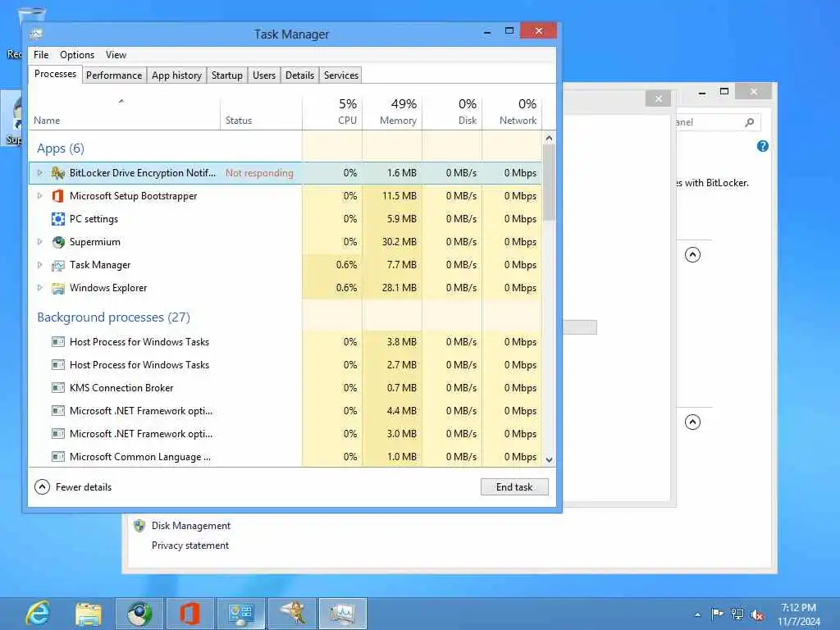Switch to the Services tab

click(x=340, y=75)
